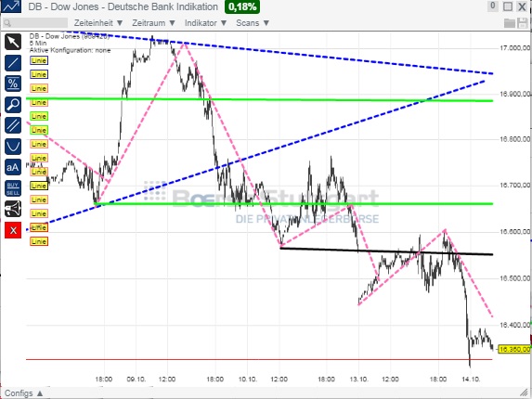Open the Indikator dropdown
Screen dimensions: 532x399
(205, 23)
